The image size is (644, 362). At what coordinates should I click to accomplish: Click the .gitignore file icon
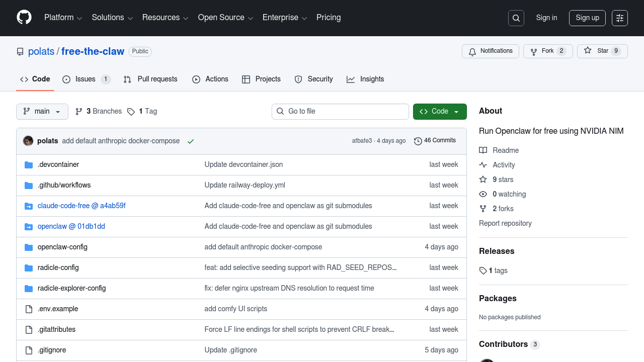pos(29,350)
